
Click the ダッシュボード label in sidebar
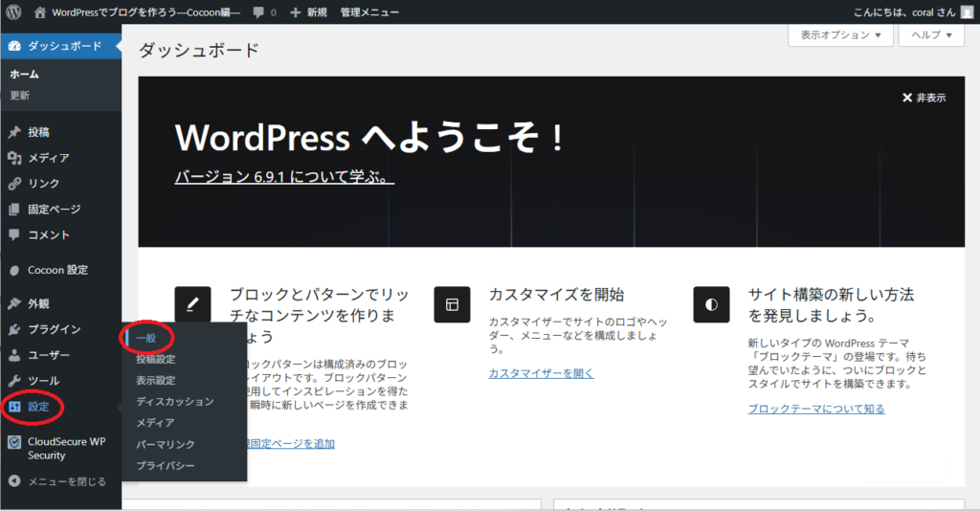(65, 46)
